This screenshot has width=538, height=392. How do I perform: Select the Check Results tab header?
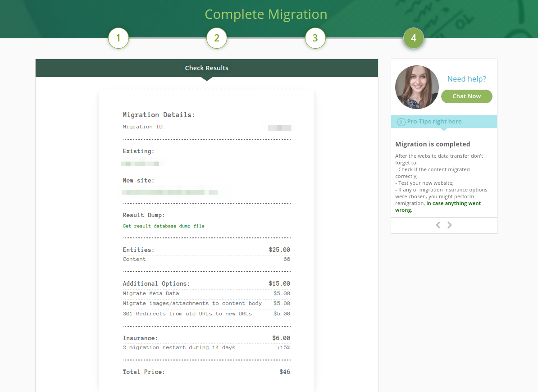point(207,68)
